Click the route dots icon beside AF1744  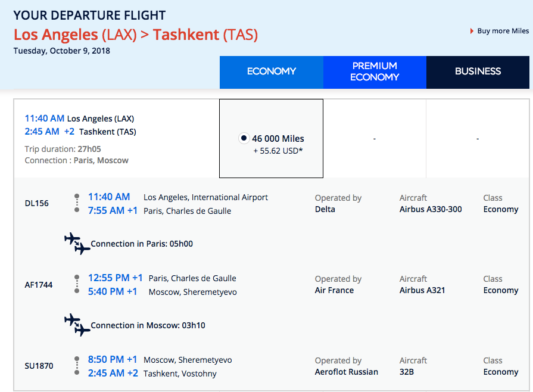77,284
